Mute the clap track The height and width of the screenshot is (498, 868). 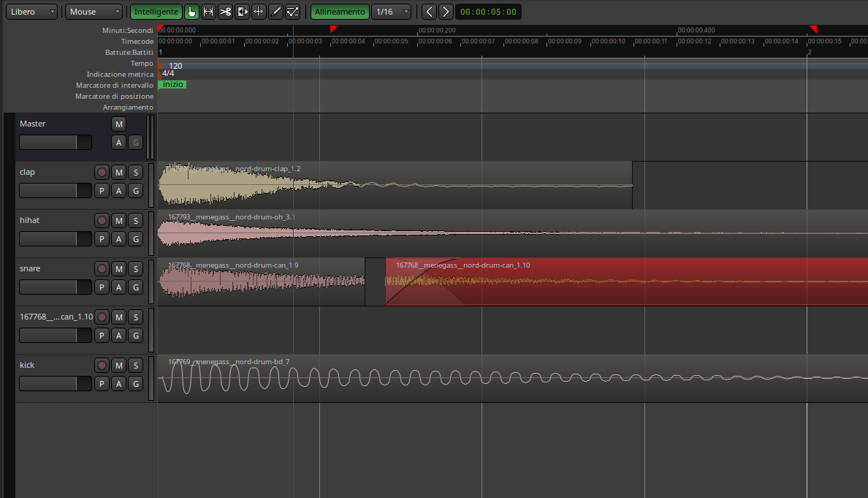point(118,173)
